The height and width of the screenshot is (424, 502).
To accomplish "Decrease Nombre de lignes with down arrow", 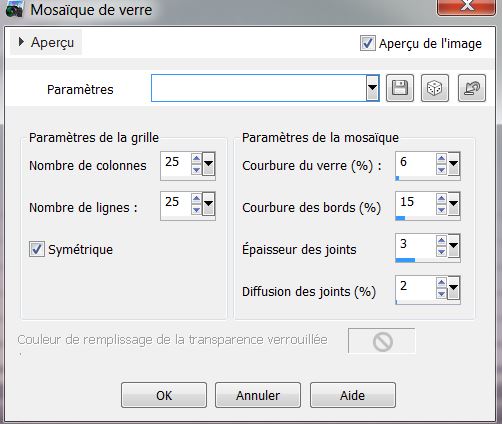I will click(x=196, y=210).
